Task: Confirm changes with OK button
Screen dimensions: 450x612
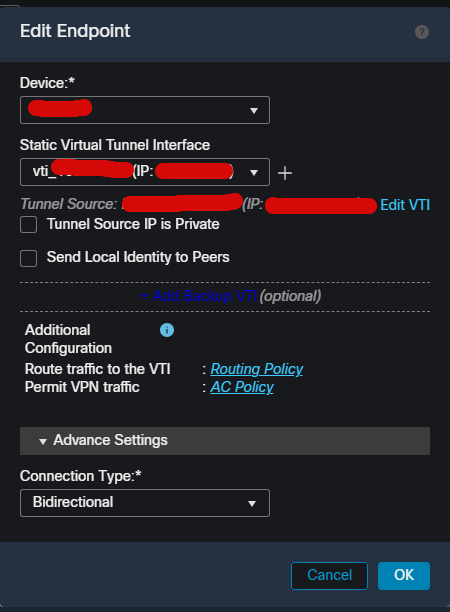Action: [x=404, y=575]
